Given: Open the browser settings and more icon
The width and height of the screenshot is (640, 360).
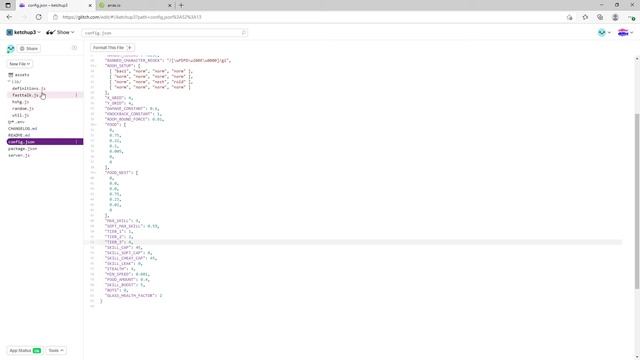Looking at the screenshot, I should click(x=632, y=17).
